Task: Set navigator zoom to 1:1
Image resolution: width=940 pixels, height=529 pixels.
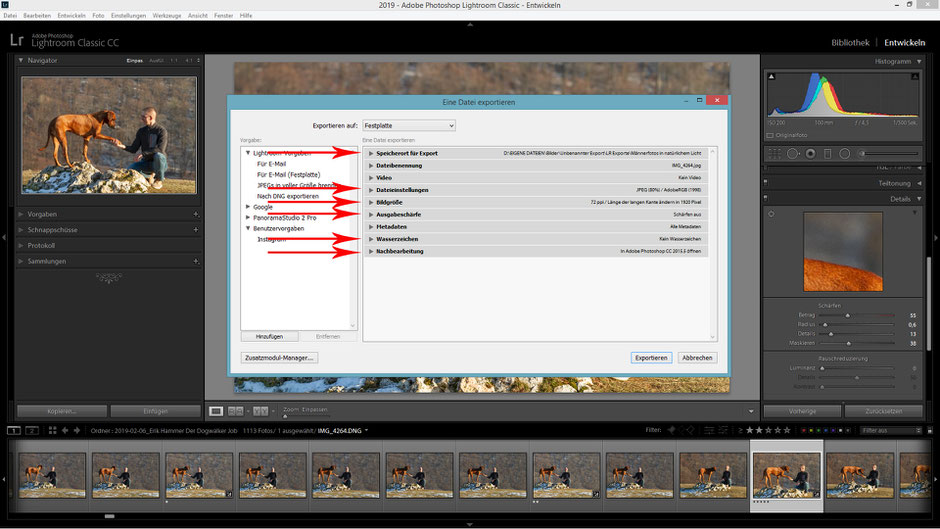Action: (x=174, y=61)
